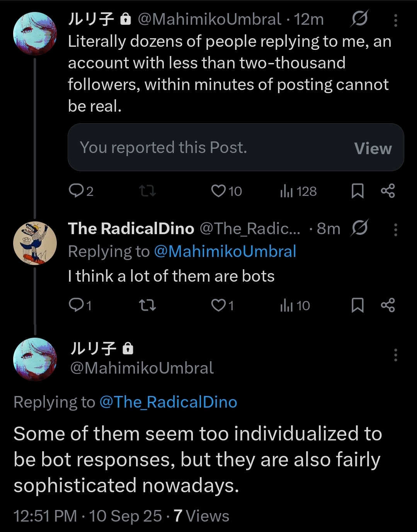
Task: View analytics showing 128 views
Action: (x=298, y=191)
